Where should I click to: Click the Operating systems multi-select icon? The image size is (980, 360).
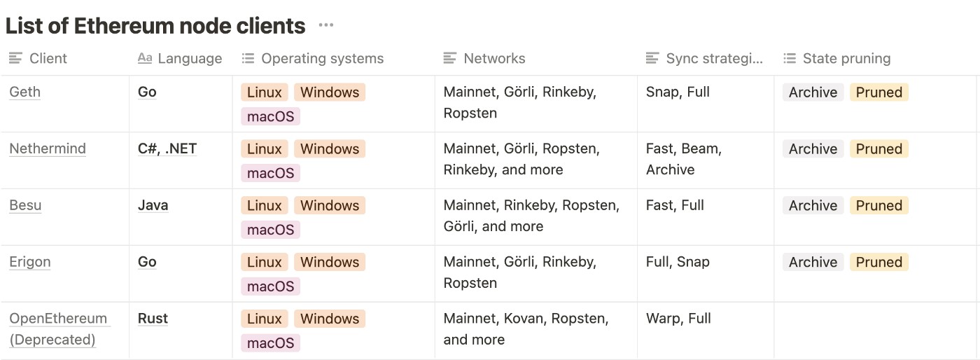point(247,59)
